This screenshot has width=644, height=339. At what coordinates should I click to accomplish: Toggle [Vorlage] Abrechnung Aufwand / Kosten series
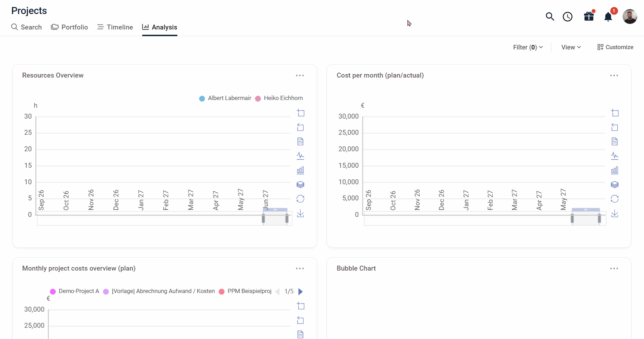click(159, 291)
